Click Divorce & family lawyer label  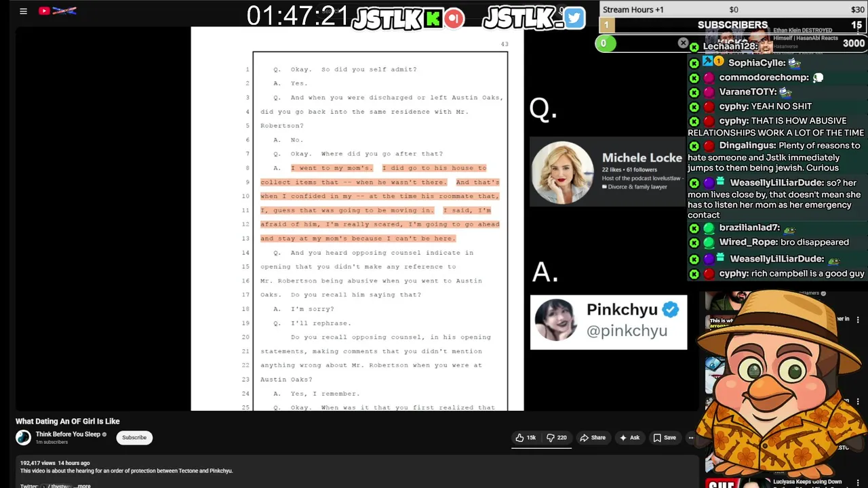click(x=635, y=186)
